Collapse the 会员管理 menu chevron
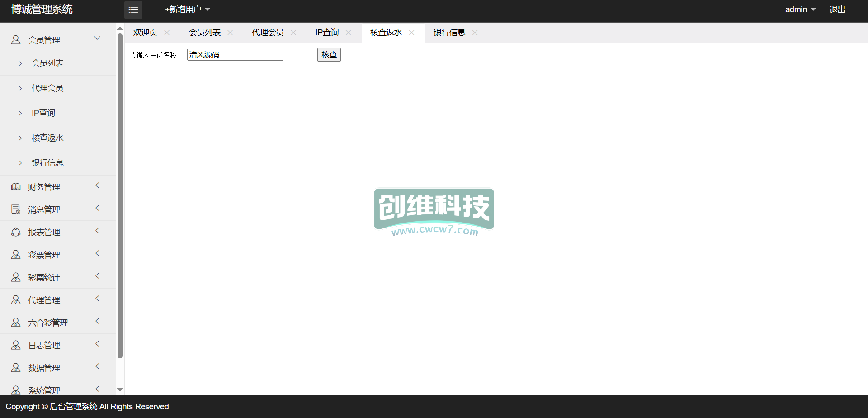Viewport: 868px width, 418px height. click(x=97, y=38)
